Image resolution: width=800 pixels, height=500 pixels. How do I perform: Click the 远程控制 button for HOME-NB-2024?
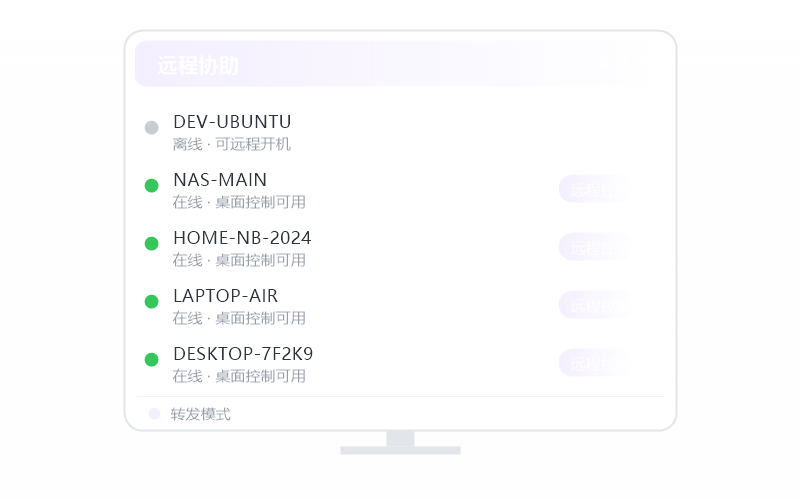point(597,247)
